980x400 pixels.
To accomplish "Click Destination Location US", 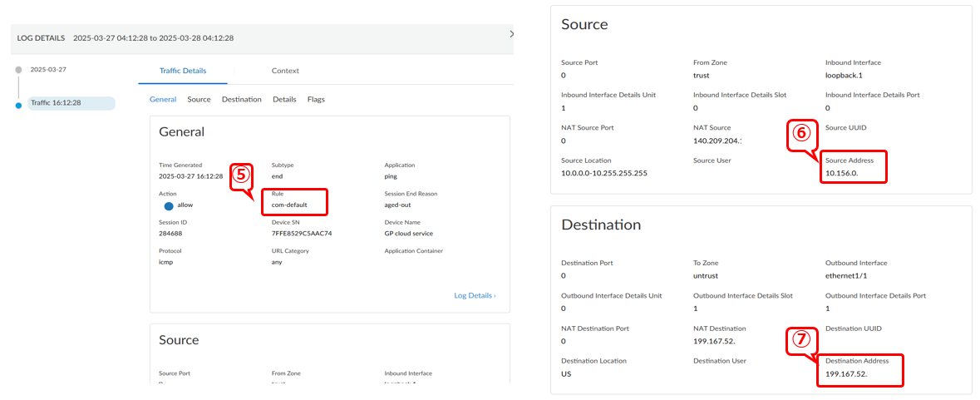I will click(x=566, y=373).
